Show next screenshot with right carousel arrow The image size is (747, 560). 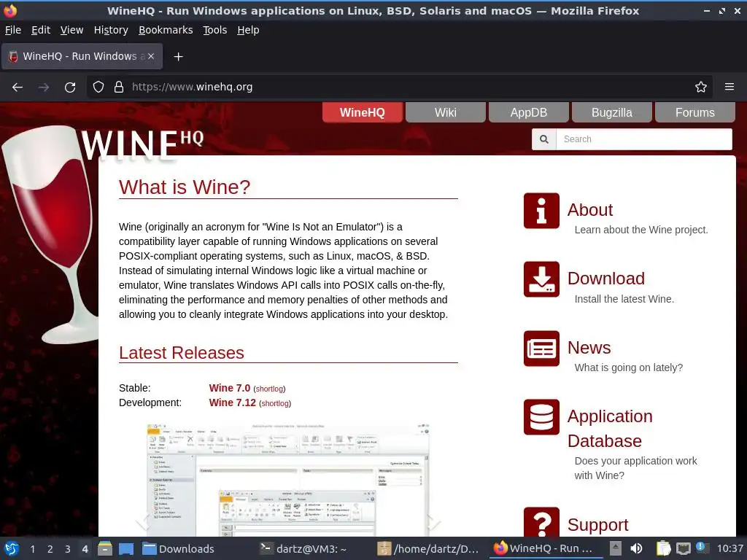(433, 522)
